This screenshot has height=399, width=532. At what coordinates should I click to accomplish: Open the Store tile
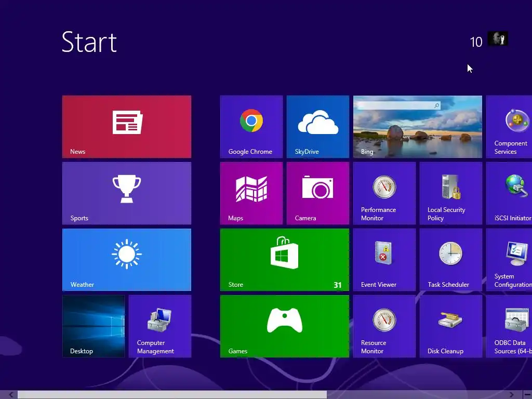click(284, 260)
